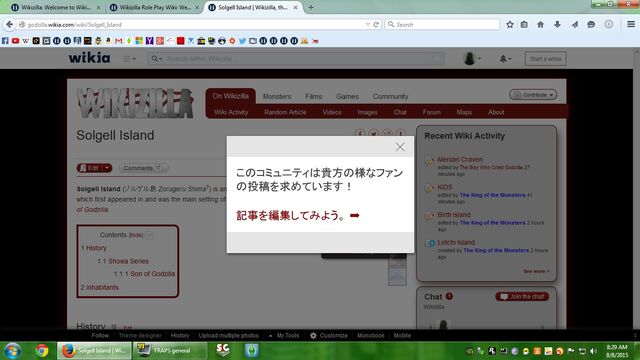
Task: Open Mendel Craven recent activity link
Action: point(460,160)
